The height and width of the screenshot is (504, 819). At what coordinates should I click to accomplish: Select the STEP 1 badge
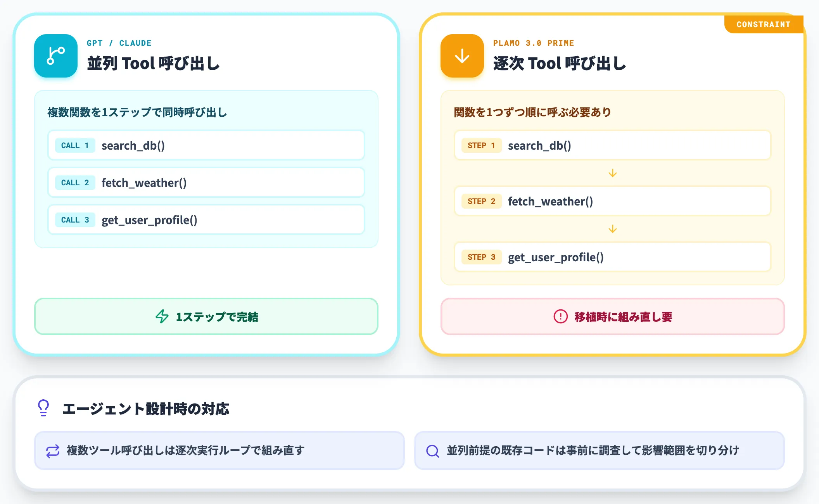pyautogui.click(x=482, y=145)
